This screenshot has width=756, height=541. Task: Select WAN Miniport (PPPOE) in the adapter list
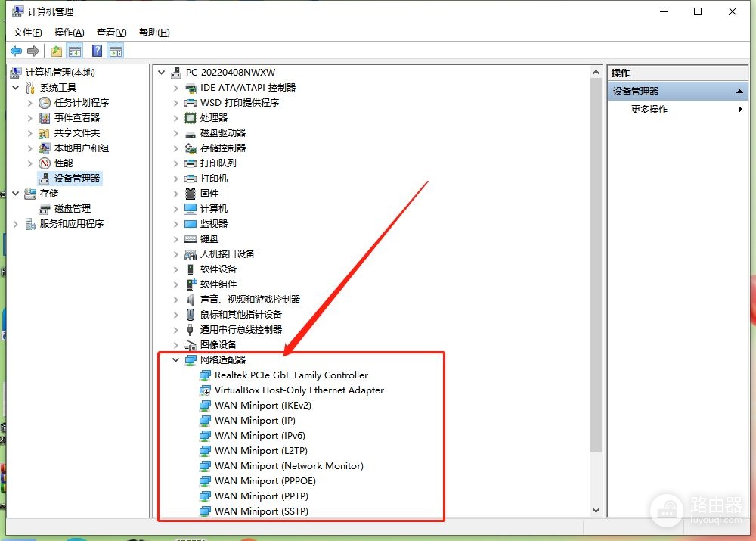coord(265,481)
